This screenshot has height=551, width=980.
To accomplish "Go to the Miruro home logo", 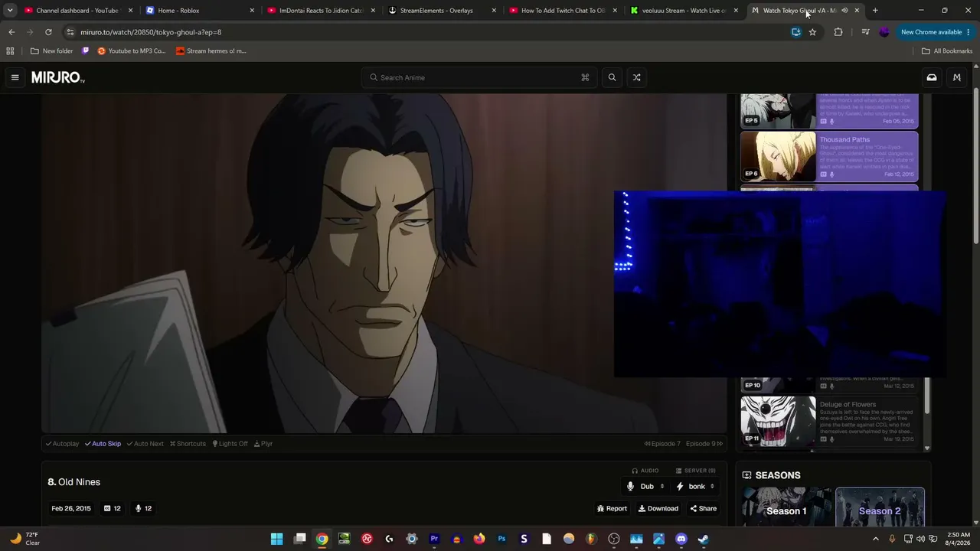I will point(58,77).
